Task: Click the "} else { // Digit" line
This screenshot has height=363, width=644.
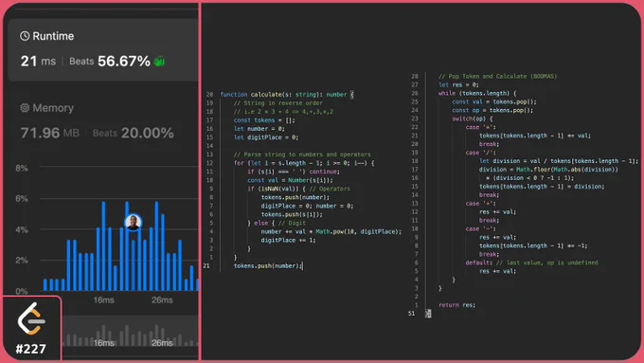Action: pos(277,223)
